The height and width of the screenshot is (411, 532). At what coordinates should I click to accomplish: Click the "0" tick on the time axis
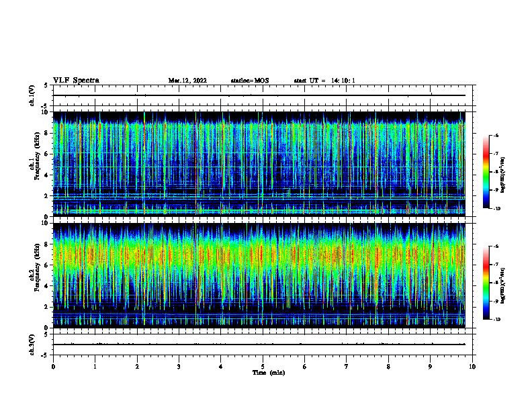click(x=53, y=367)
